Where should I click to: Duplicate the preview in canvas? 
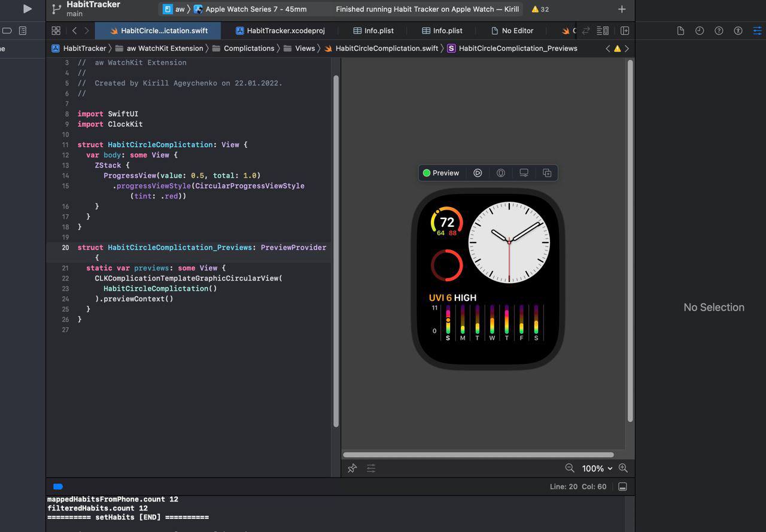547,173
